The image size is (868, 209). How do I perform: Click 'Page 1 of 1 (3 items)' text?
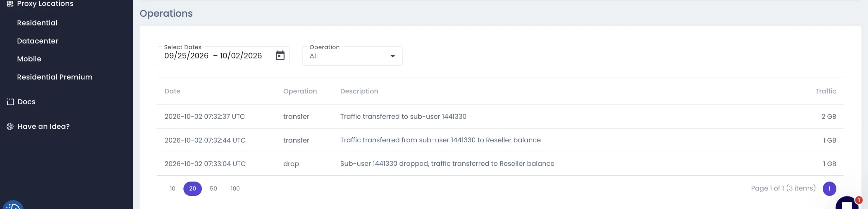[x=783, y=188]
